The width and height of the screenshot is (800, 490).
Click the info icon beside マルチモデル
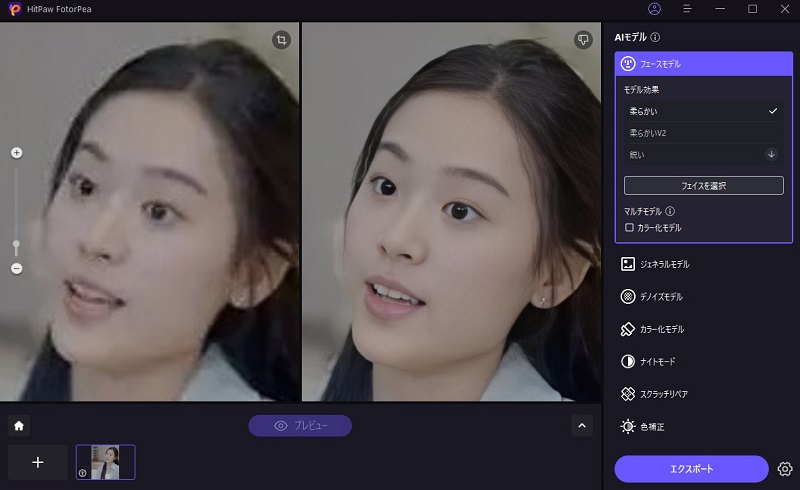tap(670, 211)
